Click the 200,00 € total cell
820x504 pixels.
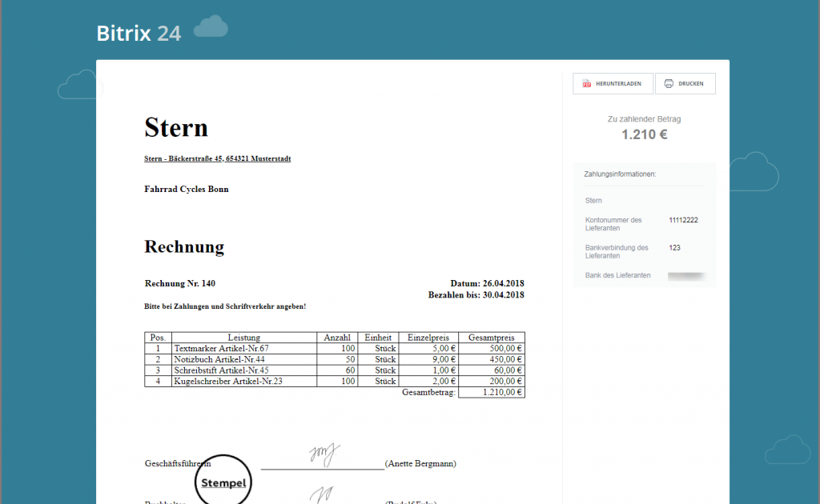492,382
